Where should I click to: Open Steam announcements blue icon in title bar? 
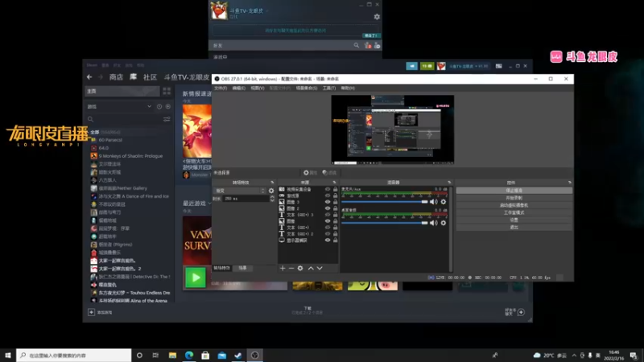tap(411, 66)
